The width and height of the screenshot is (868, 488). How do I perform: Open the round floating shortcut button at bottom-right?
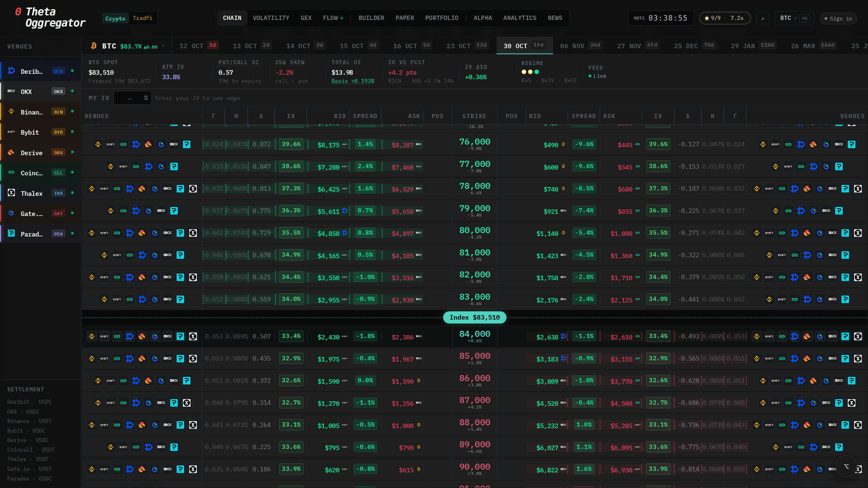tap(846, 466)
